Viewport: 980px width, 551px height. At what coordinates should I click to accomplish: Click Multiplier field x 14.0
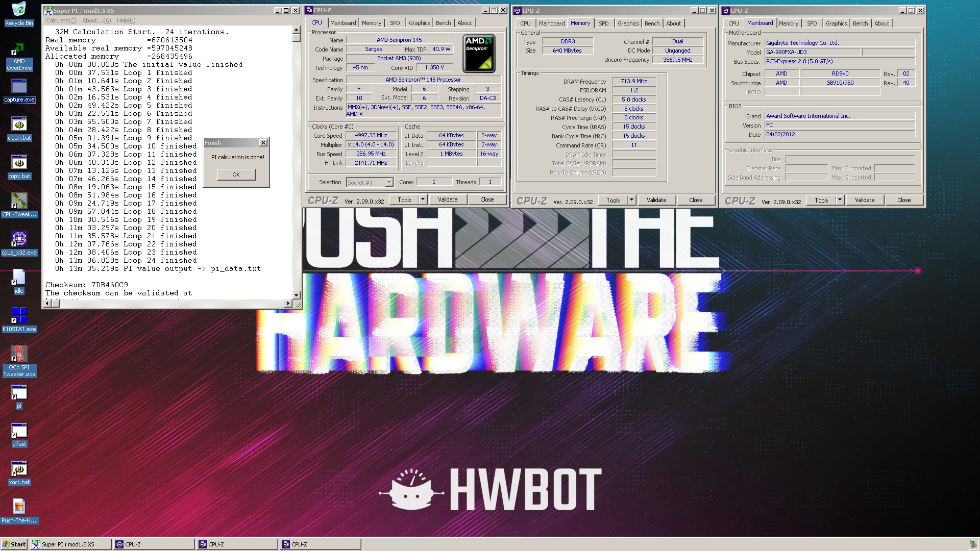[x=371, y=144]
